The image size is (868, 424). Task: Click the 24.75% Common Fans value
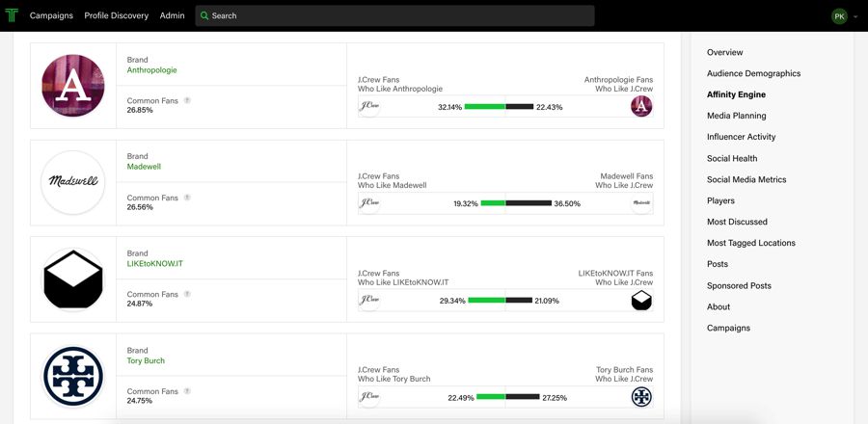[140, 400]
